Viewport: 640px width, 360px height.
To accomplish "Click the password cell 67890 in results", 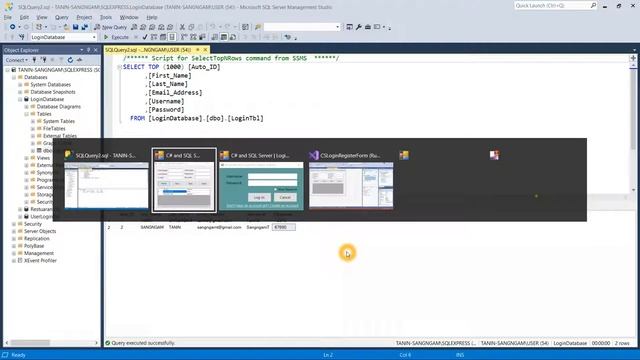I will click(283, 227).
